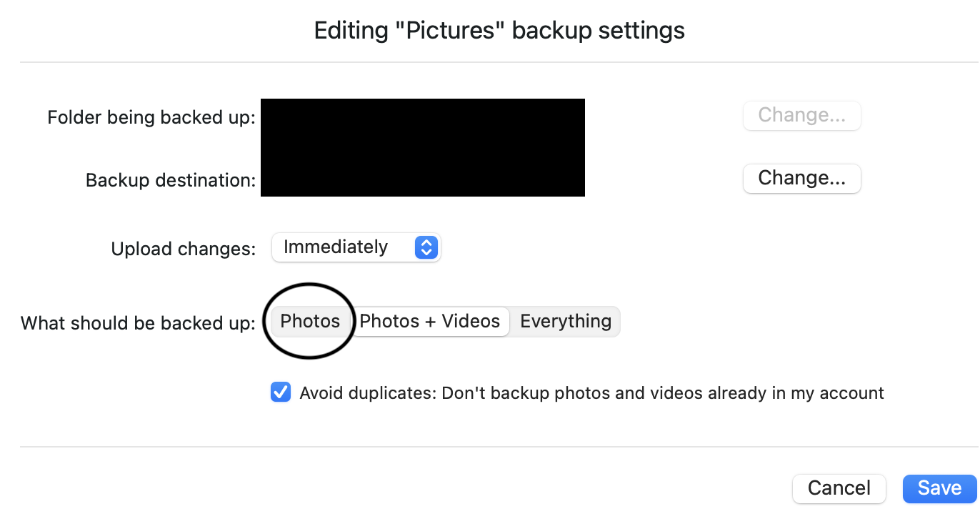The height and width of the screenshot is (519, 980).
Task: Click the "Backup destination:" label
Action: tap(170, 180)
